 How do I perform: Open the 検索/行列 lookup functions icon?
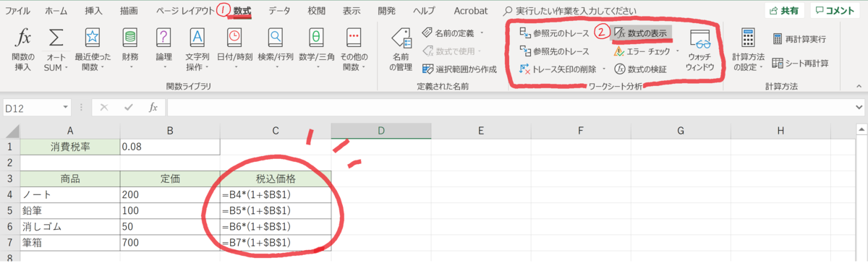276,37
